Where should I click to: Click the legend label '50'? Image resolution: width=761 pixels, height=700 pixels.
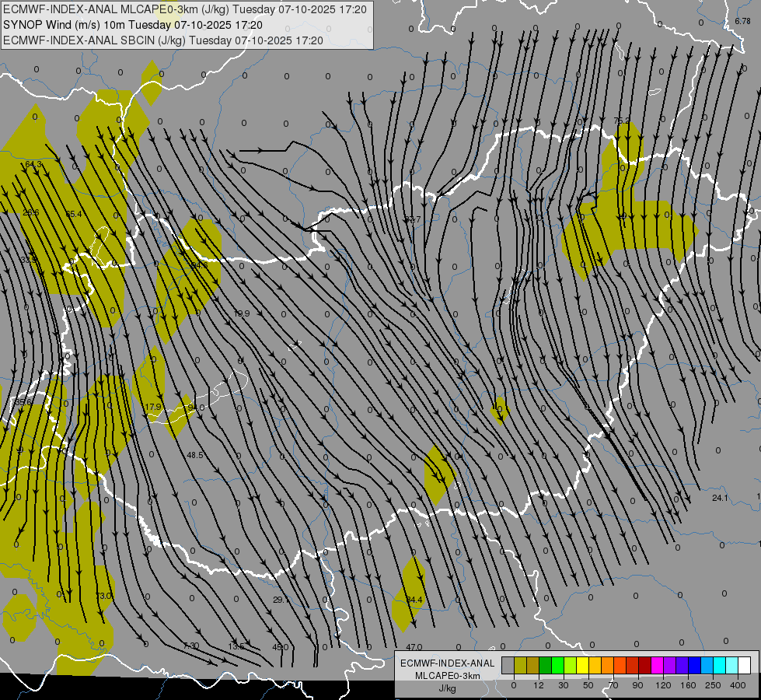pos(588,685)
